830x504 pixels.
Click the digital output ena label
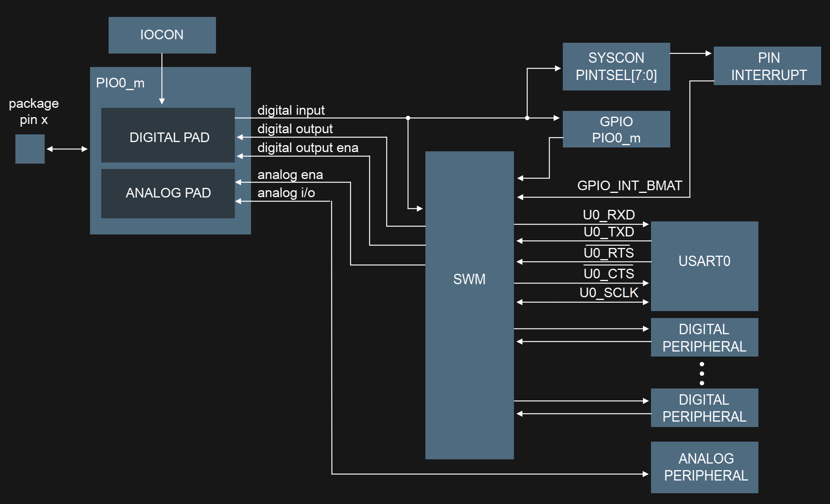[x=308, y=148]
